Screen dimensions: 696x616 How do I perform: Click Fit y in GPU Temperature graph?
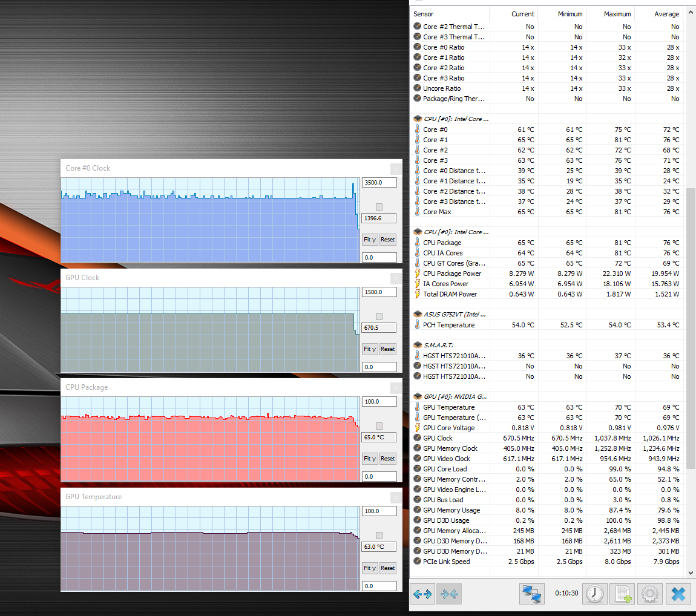[370, 569]
